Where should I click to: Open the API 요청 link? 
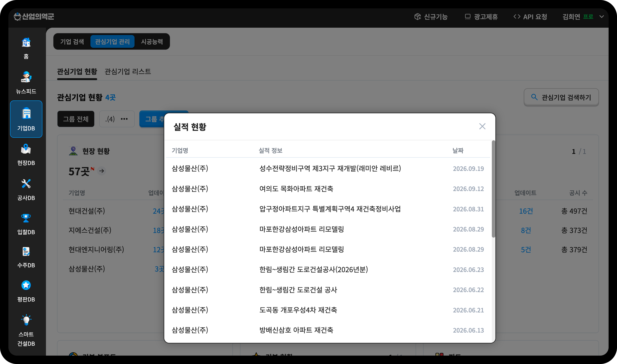tap(530, 17)
